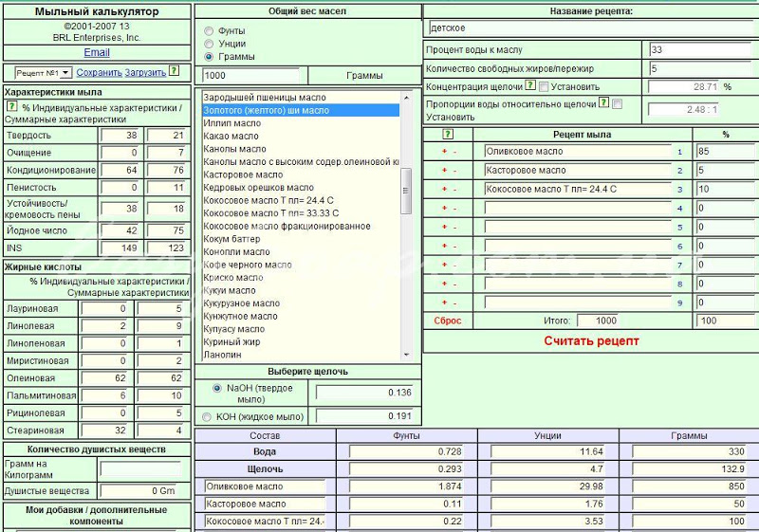Click help icon in Характеристики мыла section

click(x=11, y=106)
